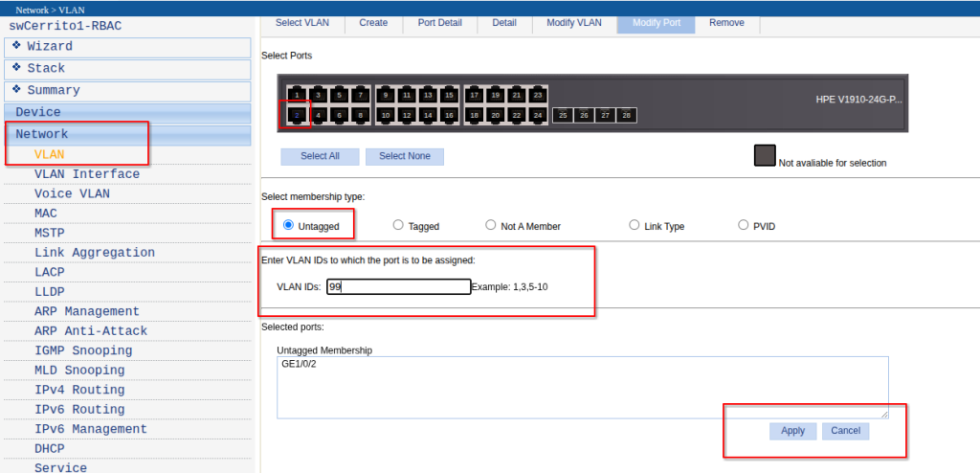Screen dimensions: 980x473
Task: Select port 23 on the switch panel
Action: (538, 95)
